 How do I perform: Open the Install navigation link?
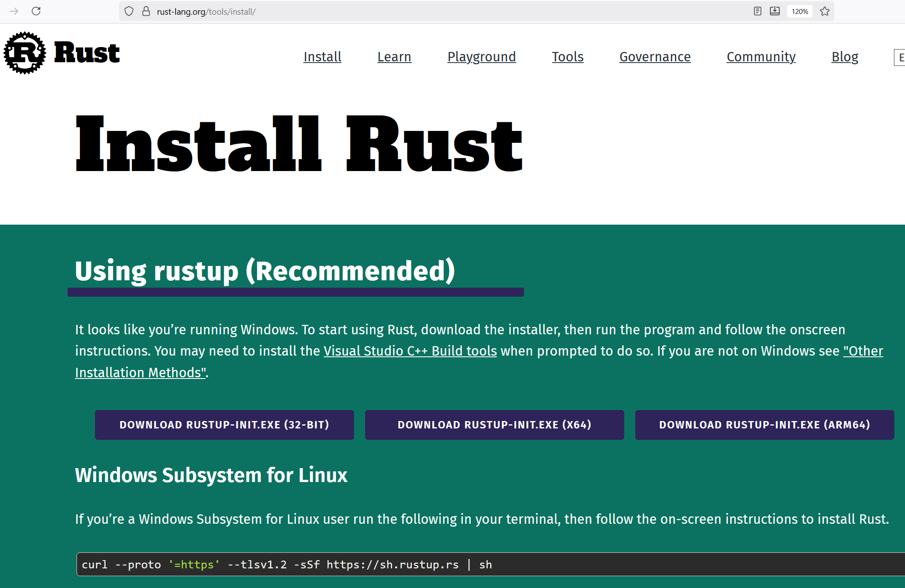[322, 57]
